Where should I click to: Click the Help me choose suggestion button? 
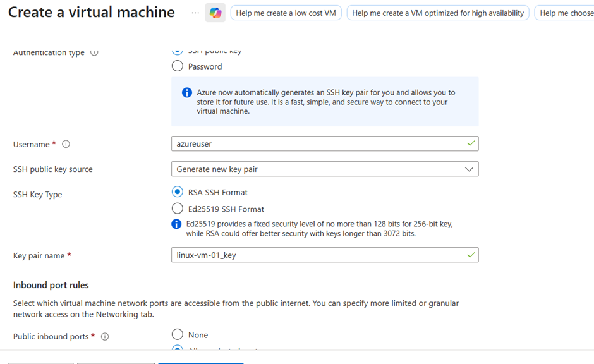point(564,13)
